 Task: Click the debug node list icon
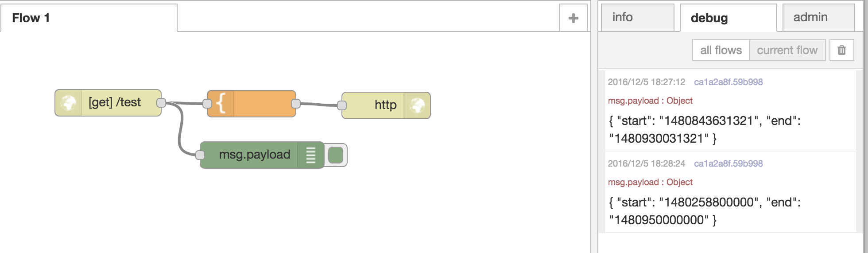(x=311, y=155)
